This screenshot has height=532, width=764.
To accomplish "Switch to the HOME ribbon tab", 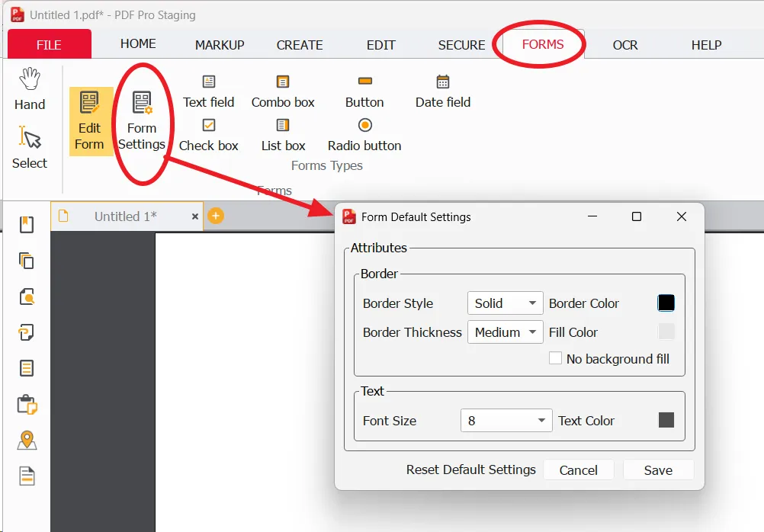I will click(138, 44).
